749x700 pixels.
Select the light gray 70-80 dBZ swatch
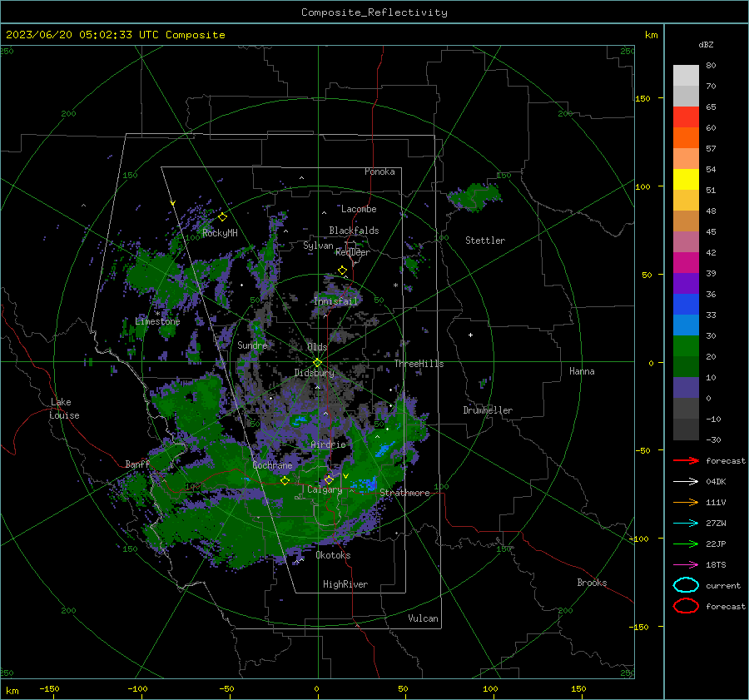[686, 75]
